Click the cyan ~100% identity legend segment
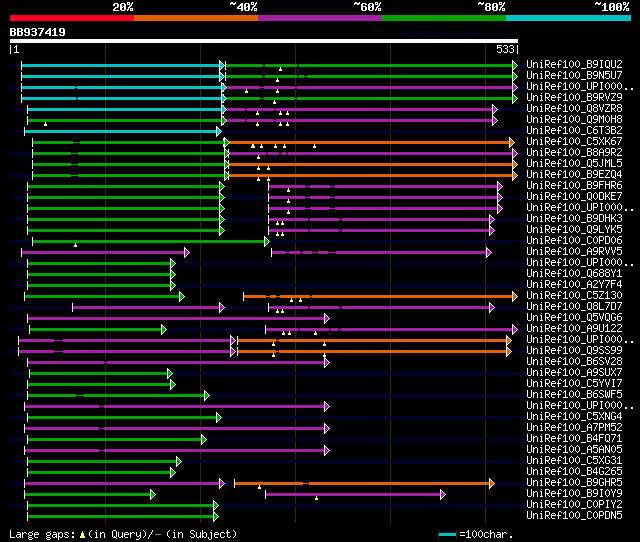This screenshot has height=542, width=640. point(569,18)
